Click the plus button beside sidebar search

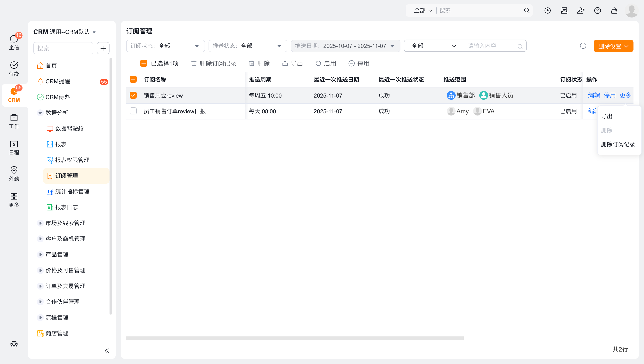click(103, 48)
